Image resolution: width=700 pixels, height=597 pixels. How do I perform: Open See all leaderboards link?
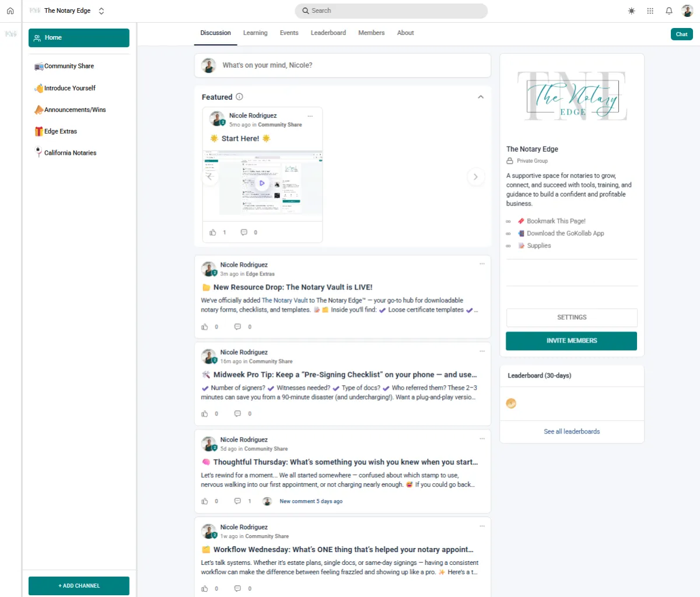pos(572,432)
